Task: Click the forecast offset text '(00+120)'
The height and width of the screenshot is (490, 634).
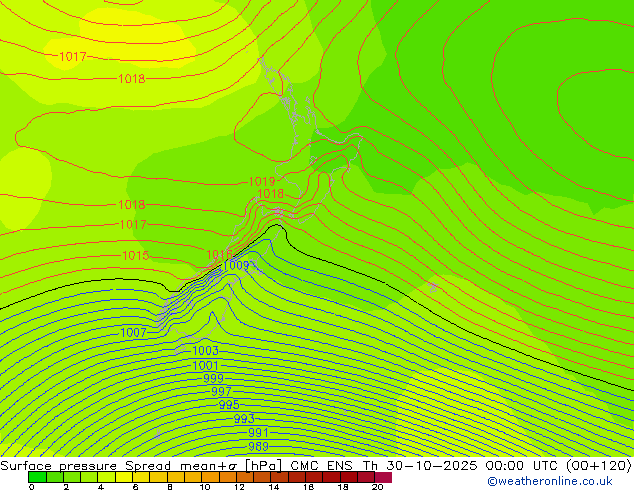Action: tap(599, 466)
